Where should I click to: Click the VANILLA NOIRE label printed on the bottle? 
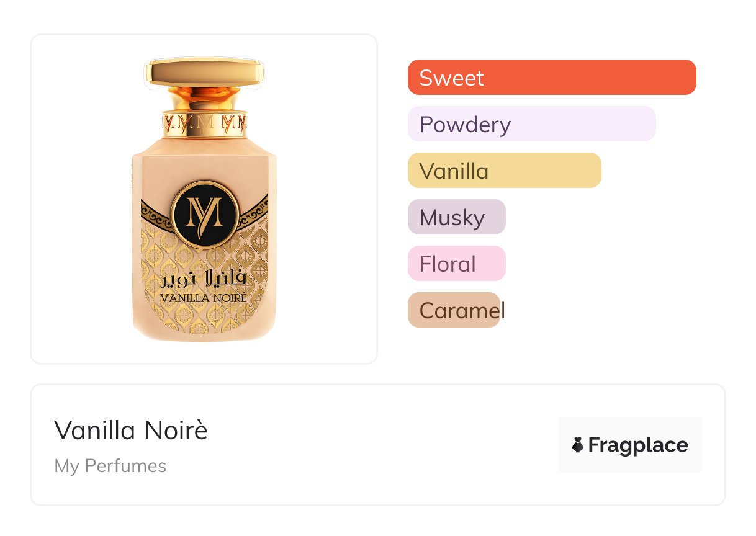point(204,298)
